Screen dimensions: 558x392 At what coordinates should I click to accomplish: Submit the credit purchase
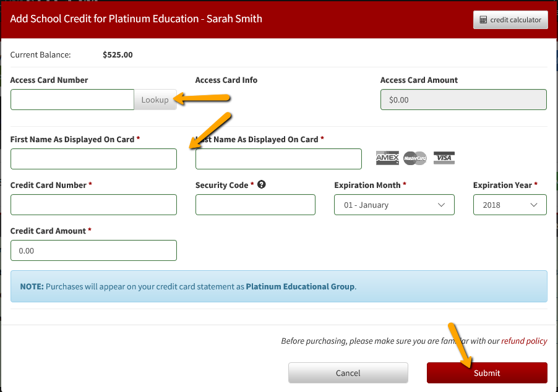coord(486,373)
